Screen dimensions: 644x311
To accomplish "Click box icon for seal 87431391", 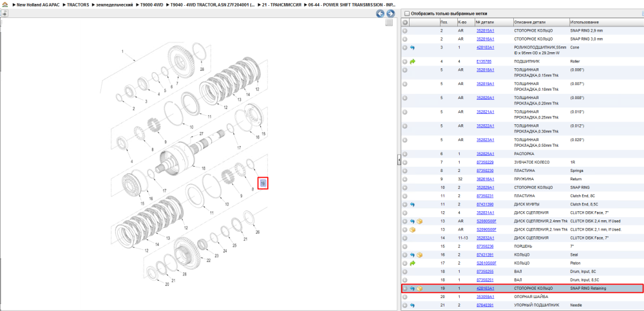I will tap(420, 255).
